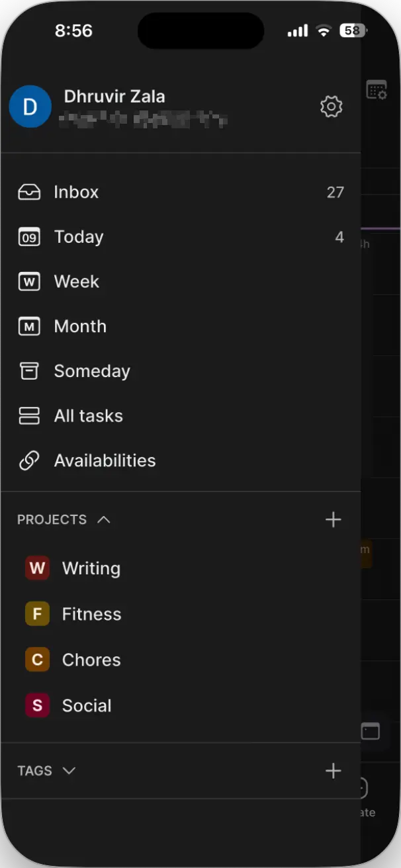Select the Month view icon
401x868 pixels.
28,325
